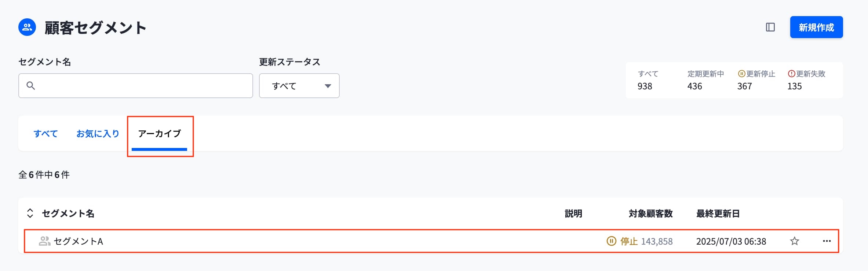Click the pause icon next to 停止
868x271 pixels.
click(611, 241)
